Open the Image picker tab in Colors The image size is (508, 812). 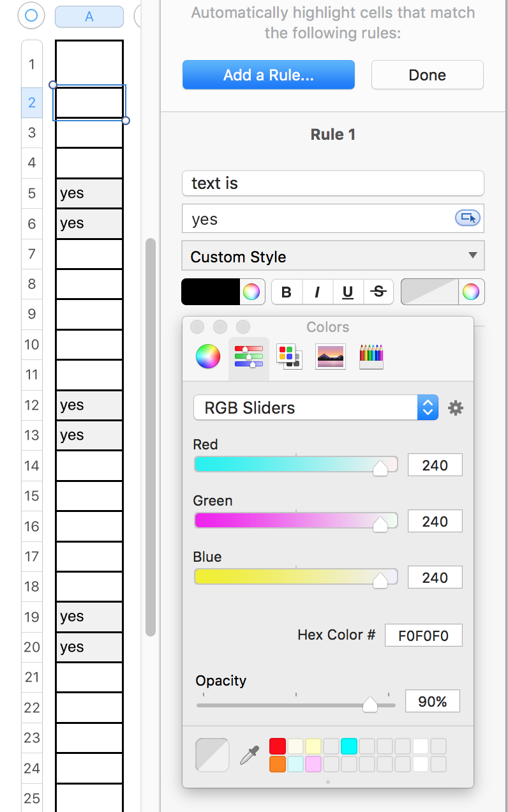coord(330,356)
